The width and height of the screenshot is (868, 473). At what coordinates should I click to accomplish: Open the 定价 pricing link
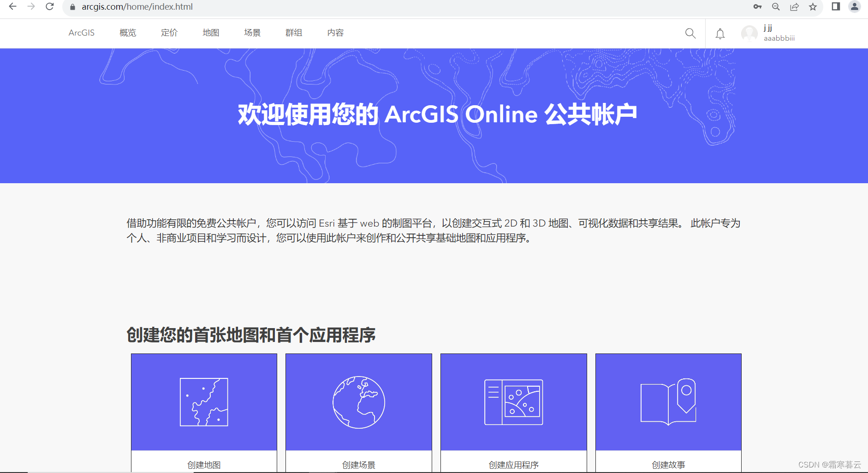click(169, 33)
